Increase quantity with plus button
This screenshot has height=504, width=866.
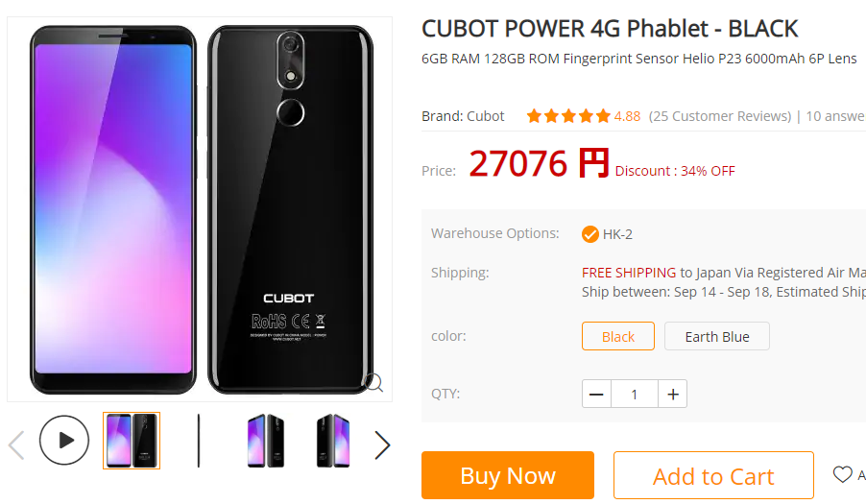(x=673, y=395)
